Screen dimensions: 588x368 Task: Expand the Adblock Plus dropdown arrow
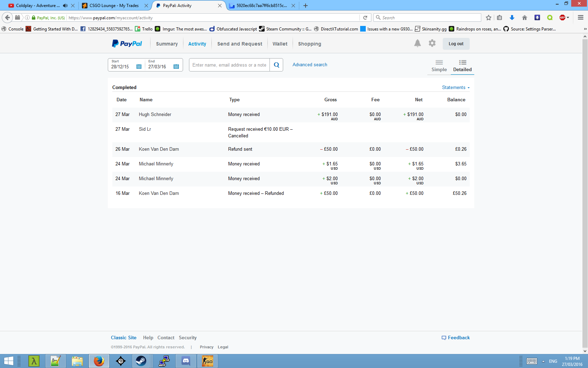coord(568,18)
